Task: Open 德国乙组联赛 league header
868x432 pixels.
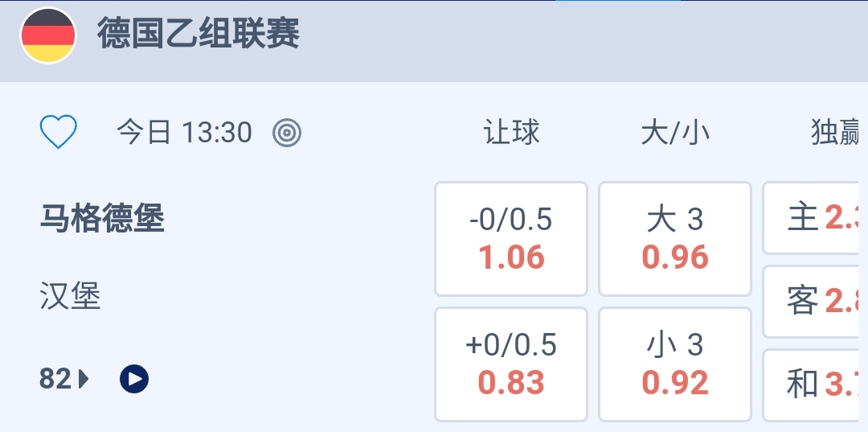Action: point(199,35)
